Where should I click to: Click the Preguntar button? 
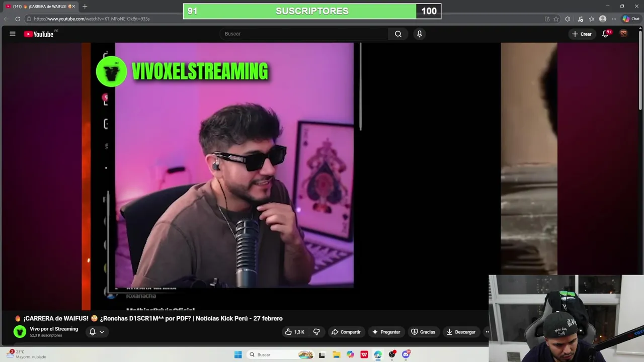pos(386,332)
